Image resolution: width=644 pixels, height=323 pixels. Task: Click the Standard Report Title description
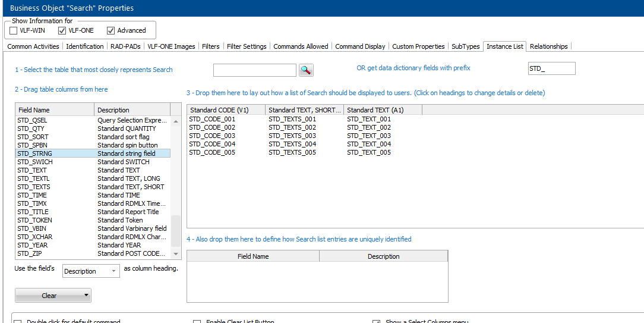pyautogui.click(x=128, y=212)
